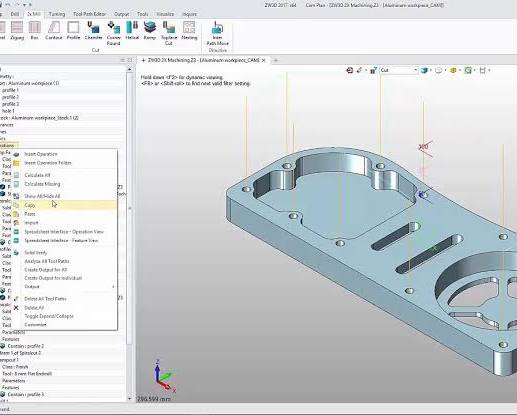Viewport: 517px width, 415px height.
Task: Select the Helical cut tool
Action: pyautogui.click(x=132, y=31)
